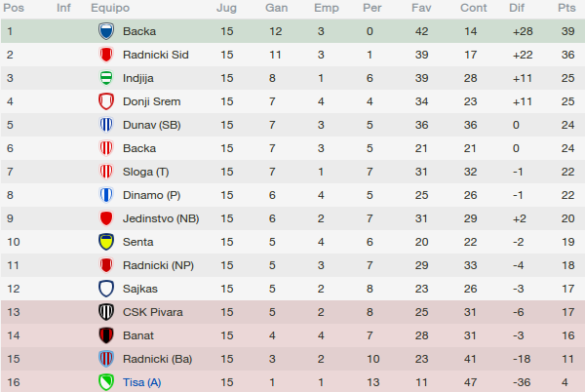Click the Senta yellow and blue badge
The width and height of the screenshot is (585, 392).
point(106,242)
